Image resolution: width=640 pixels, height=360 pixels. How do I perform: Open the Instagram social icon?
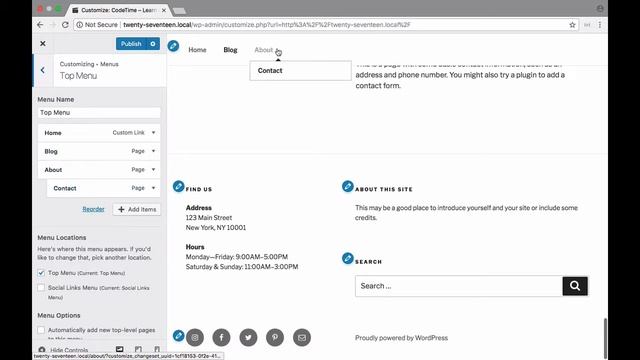pyautogui.click(x=195, y=338)
